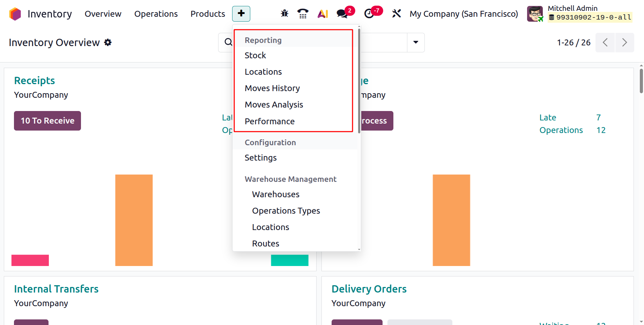Open the activities clock icon
This screenshot has height=325, width=644.
point(370,14)
